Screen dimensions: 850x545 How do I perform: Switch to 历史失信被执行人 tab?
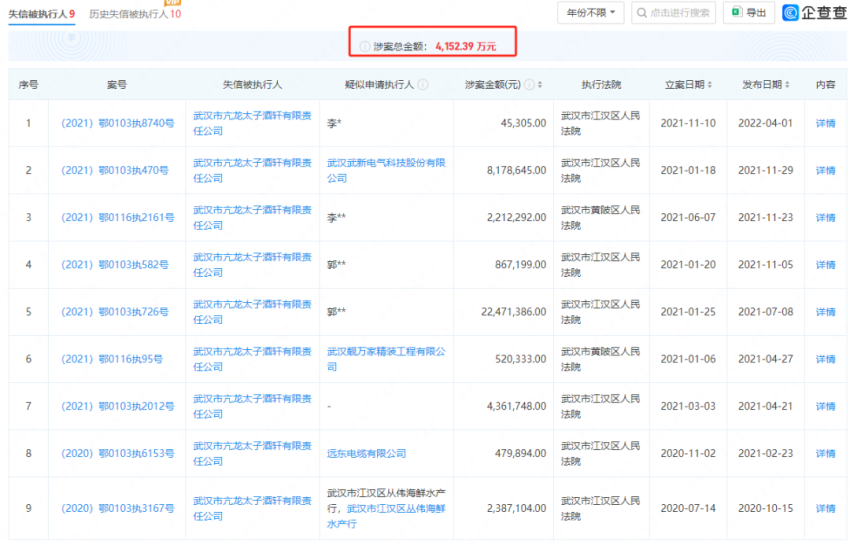(x=134, y=14)
